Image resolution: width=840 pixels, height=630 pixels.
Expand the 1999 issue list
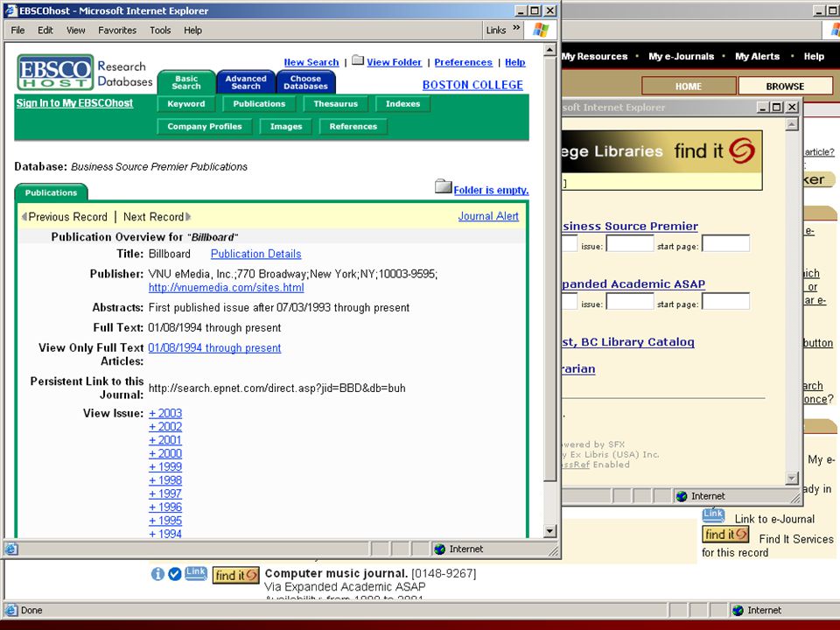tap(165, 466)
